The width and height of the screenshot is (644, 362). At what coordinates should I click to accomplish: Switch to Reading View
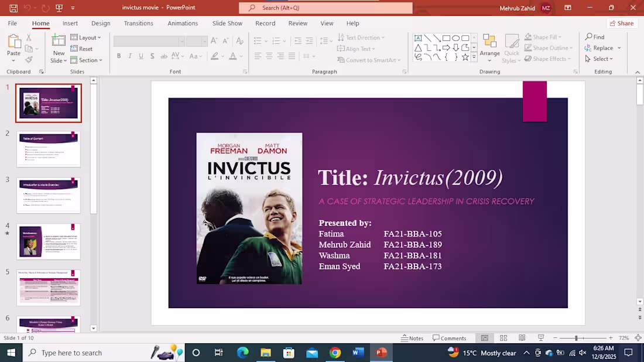click(522, 338)
